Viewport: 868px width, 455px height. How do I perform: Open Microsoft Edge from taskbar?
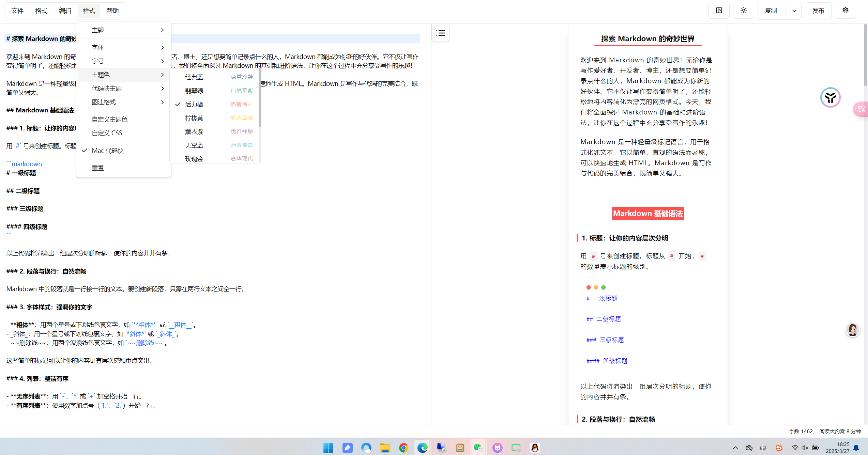tap(422, 448)
